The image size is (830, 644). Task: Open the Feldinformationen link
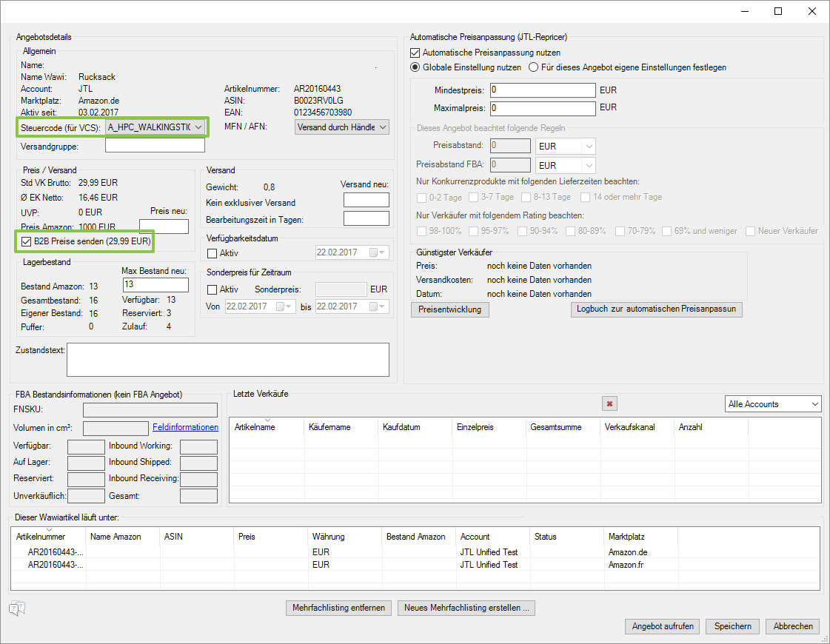point(185,427)
